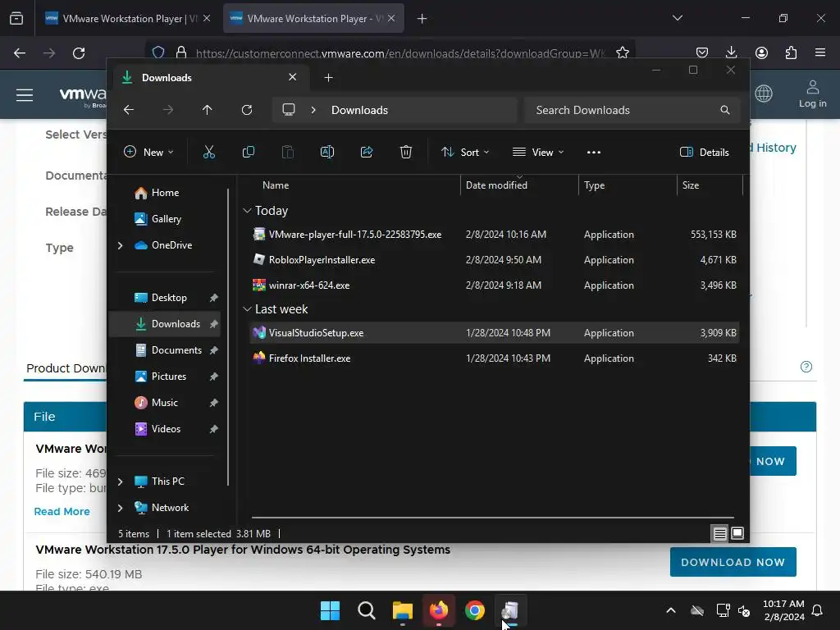The height and width of the screenshot is (630, 840).
Task: Open Firefox account icon in toolbar
Action: pyautogui.click(x=761, y=52)
